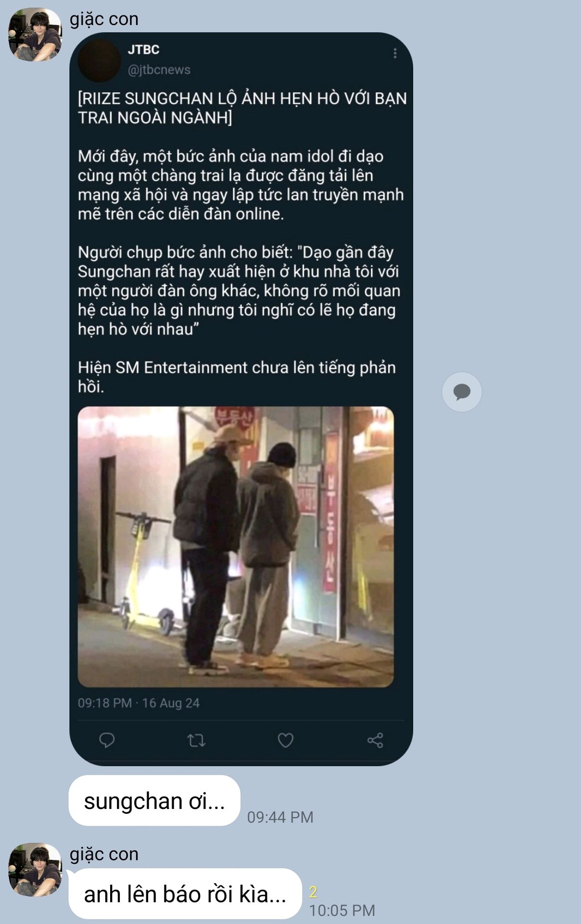Tap the comment bubble beside the shared image

462,392
